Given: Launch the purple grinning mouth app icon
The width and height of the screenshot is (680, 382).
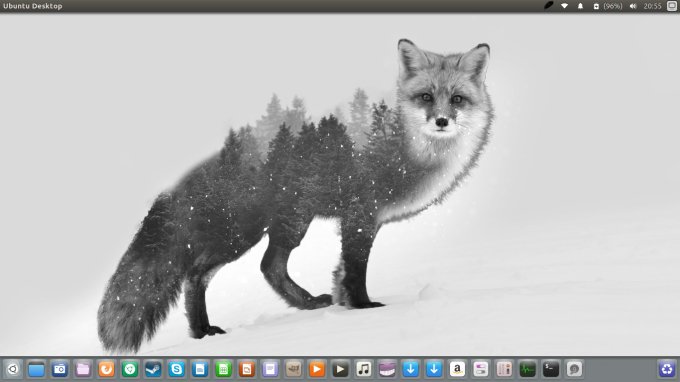Looking at the screenshot, I should point(387,369).
